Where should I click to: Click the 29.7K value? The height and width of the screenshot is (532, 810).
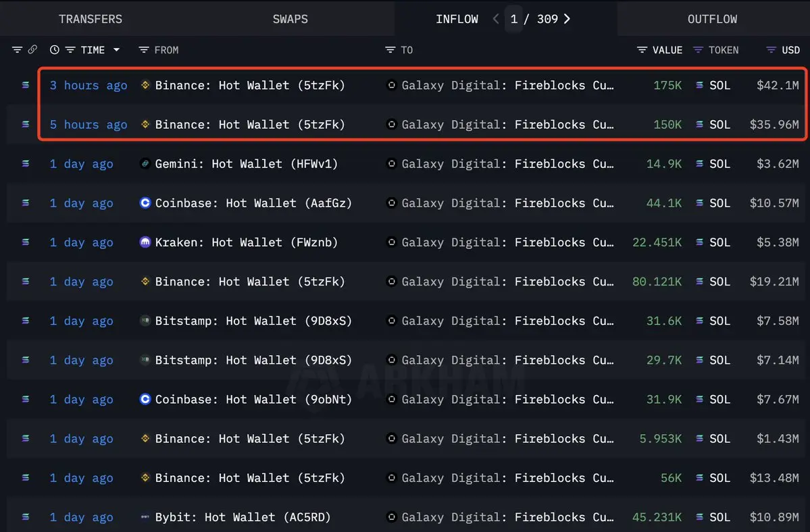(x=664, y=360)
